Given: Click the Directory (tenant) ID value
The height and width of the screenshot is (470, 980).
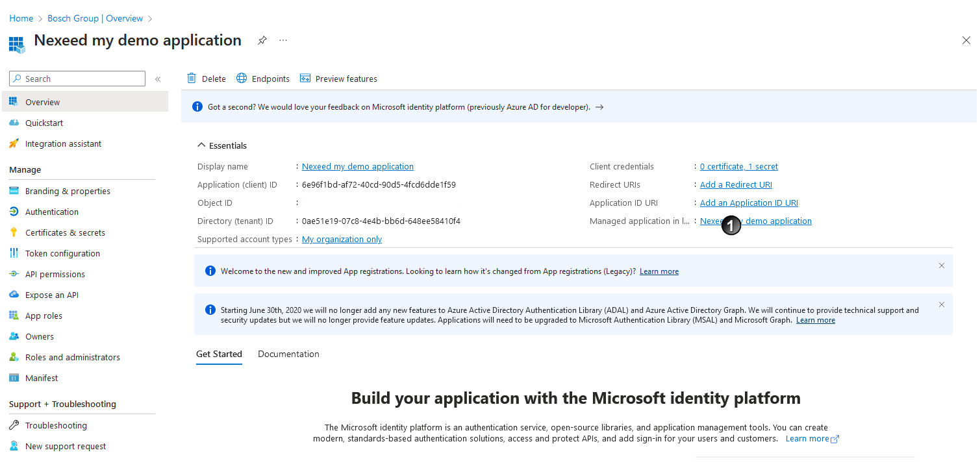Looking at the screenshot, I should [x=381, y=221].
